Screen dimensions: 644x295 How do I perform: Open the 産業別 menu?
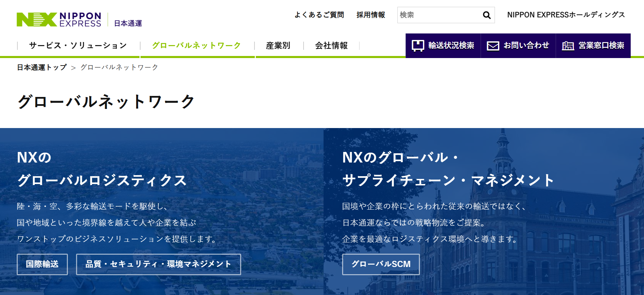coord(278,45)
